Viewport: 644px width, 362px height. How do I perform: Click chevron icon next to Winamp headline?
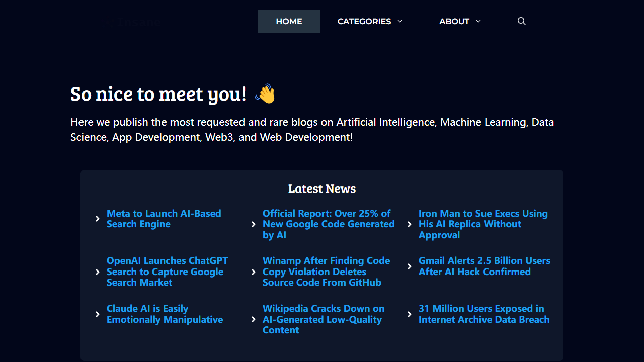pyautogui.click(x=254, y=272)
